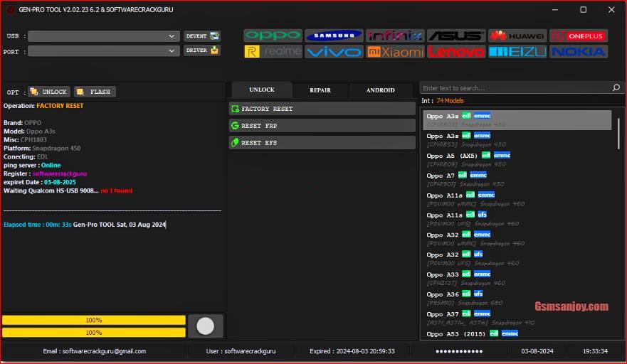The image size is (627, 364).
Task: Click the Waiting Qualcom HS-USB 9008 log line
Action: click(x=68, y=191)
